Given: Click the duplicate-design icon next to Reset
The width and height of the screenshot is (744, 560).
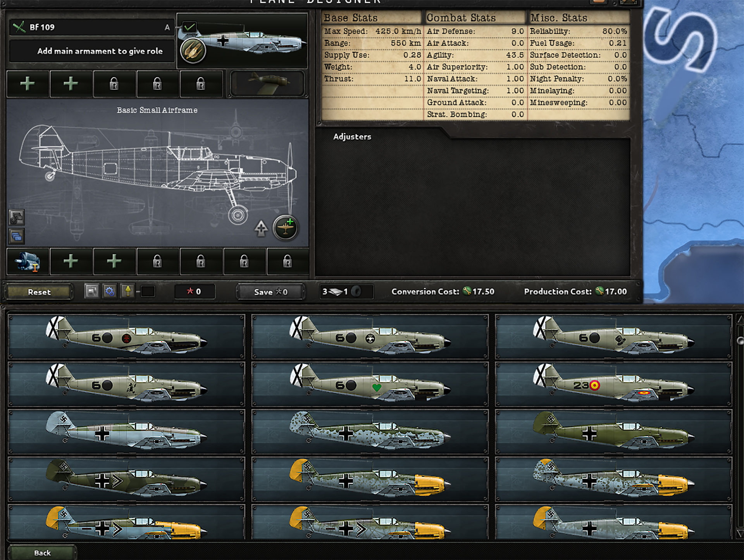Looking at the screenshot, I should tap(92, 291).
